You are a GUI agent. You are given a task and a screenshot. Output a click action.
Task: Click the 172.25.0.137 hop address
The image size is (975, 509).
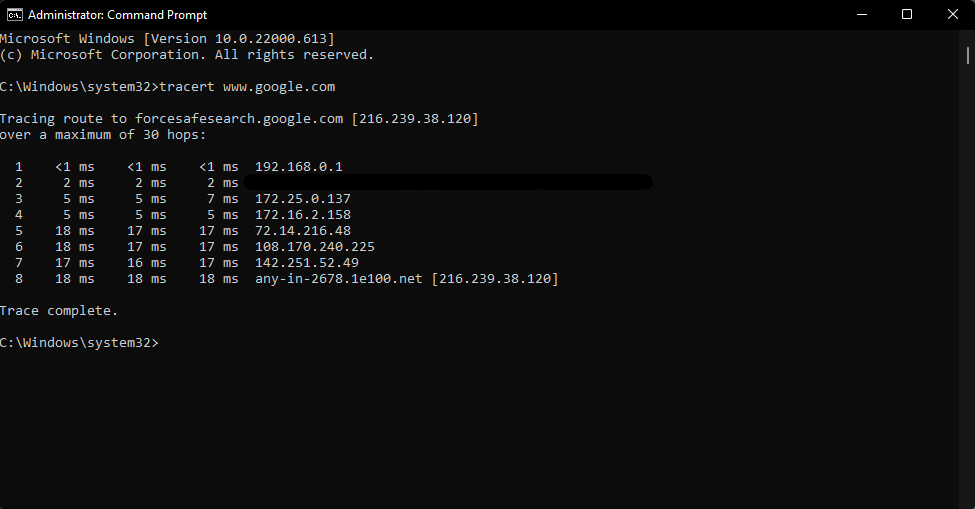click(x=302, y=199)
